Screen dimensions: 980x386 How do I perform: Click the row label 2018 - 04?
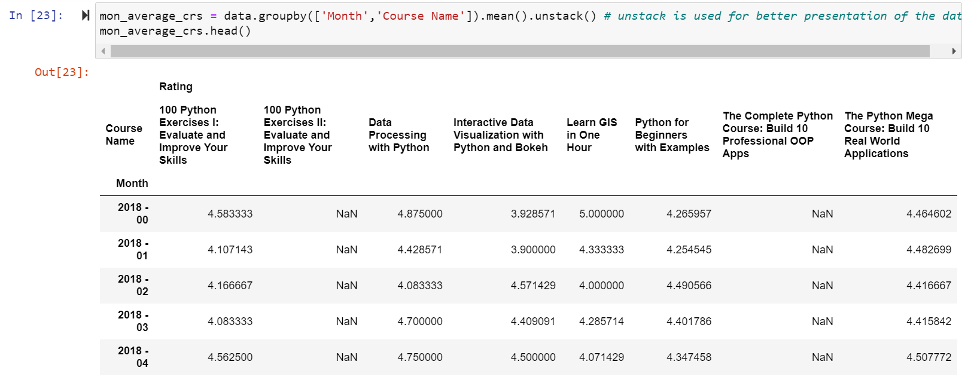[x=133, y=357]
